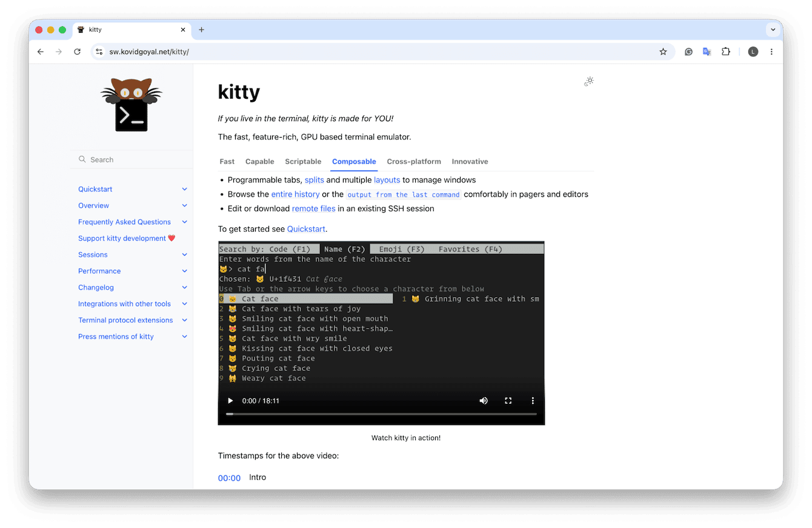812x528 pixels.
Task: Follow the layouts link
Action: point(387,180)
